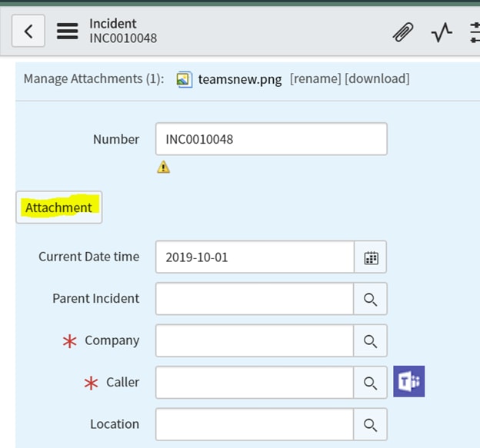Click the Location input field
Image resolution: width=480 pixels, height=448 pixels.
(255, 424)
